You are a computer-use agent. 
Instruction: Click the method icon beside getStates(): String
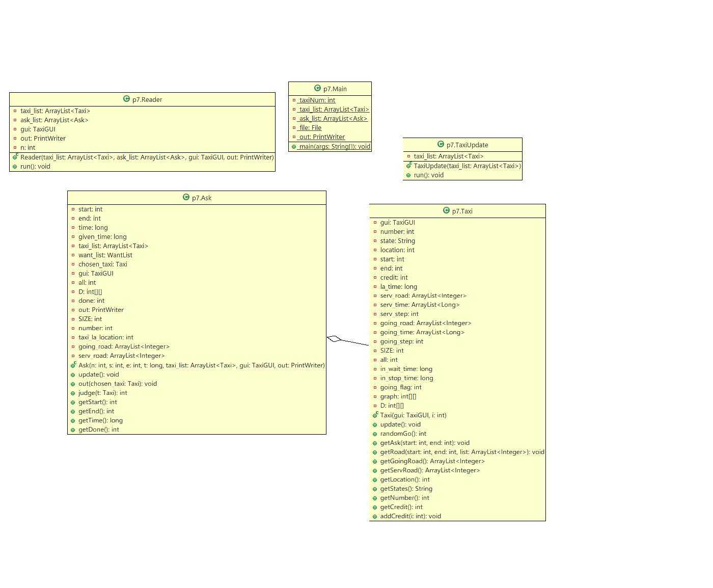[x=375, y=489]
